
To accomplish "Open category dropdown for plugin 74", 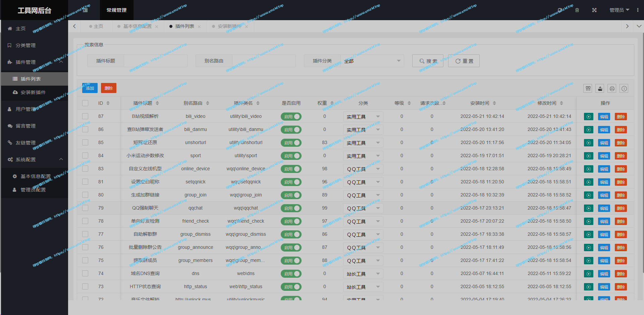I will [363, 274].
